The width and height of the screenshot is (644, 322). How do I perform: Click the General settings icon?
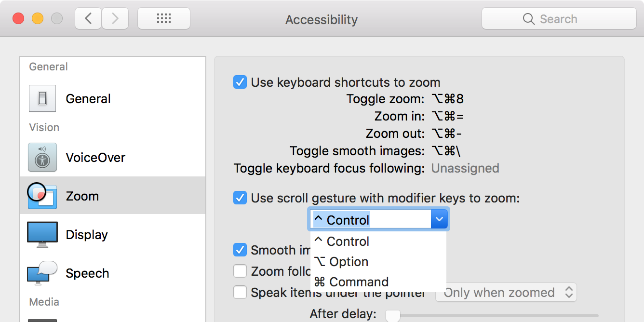click(42, 99)
